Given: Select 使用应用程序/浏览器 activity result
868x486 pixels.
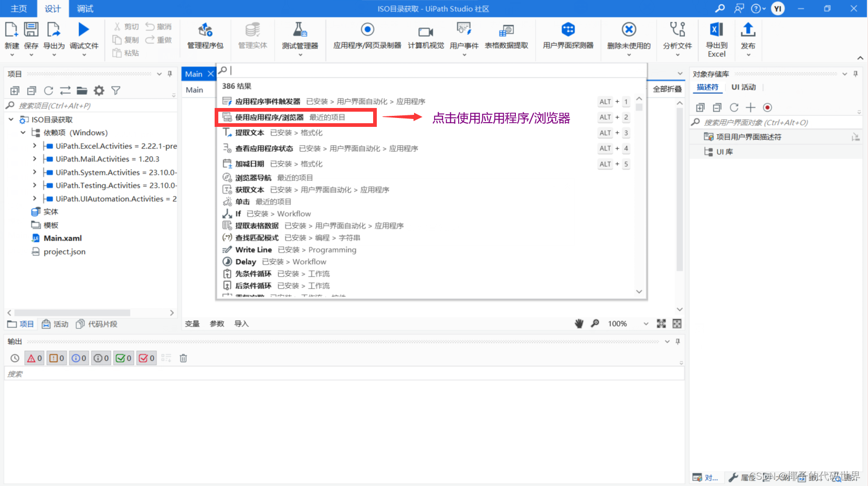Looking at the screenshot, I should tap(296, 117).
